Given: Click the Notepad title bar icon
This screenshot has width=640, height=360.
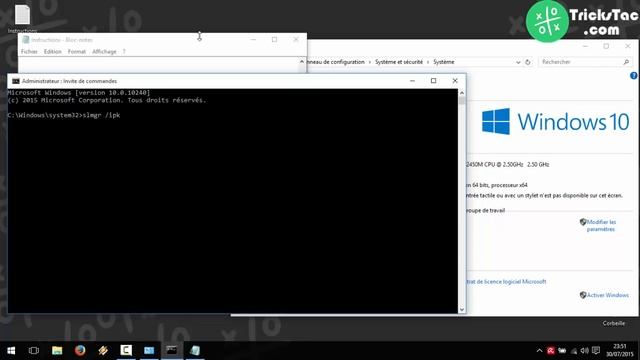Looking at the screenshot, I should [x=26, y=40].
